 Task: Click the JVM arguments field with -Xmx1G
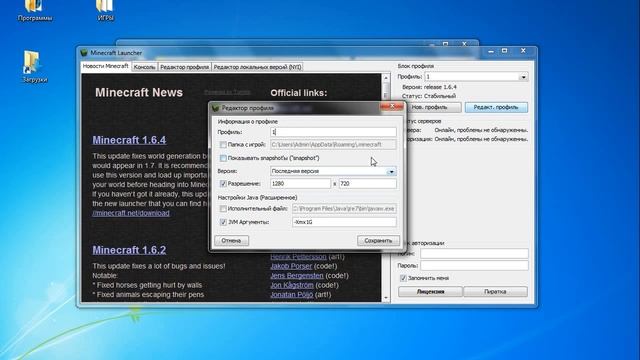point(344,222)
